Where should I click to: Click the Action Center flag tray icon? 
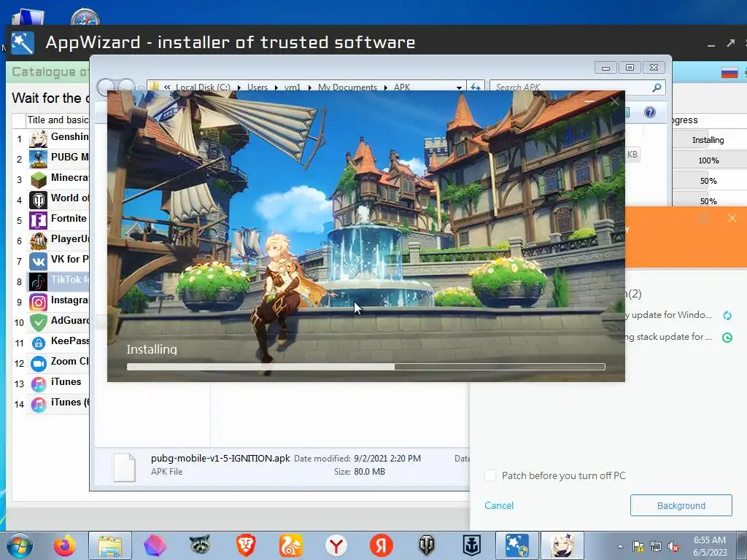pyautogui.click(x=638, y=547)
